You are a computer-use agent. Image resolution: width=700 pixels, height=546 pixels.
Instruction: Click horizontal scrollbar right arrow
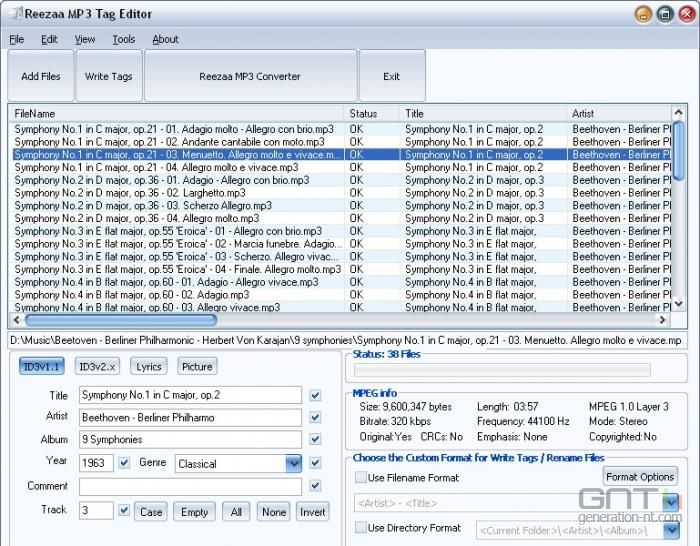point(662,320)
